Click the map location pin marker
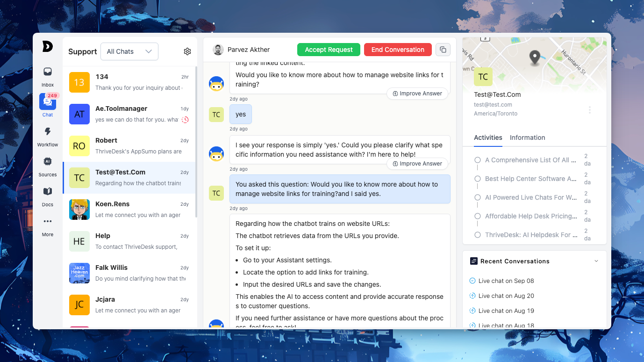The image size is (644, 362). click(x=535, y=58)
